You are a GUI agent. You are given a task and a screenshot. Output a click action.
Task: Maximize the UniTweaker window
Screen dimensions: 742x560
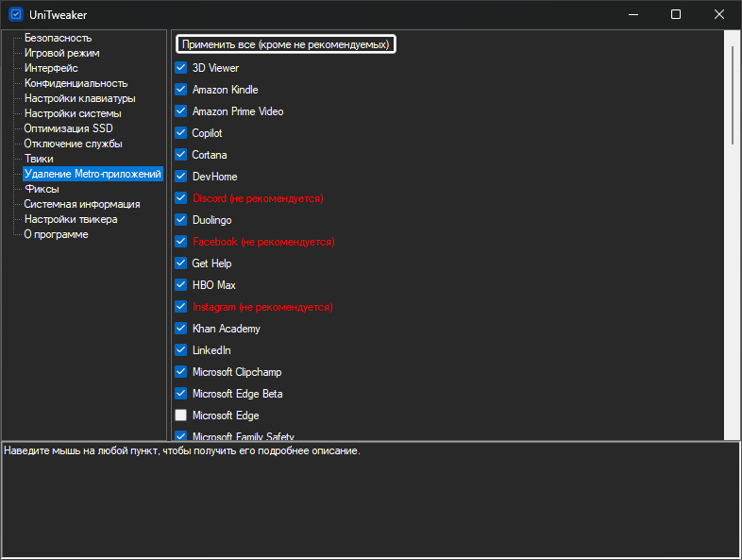coord(676,14)
